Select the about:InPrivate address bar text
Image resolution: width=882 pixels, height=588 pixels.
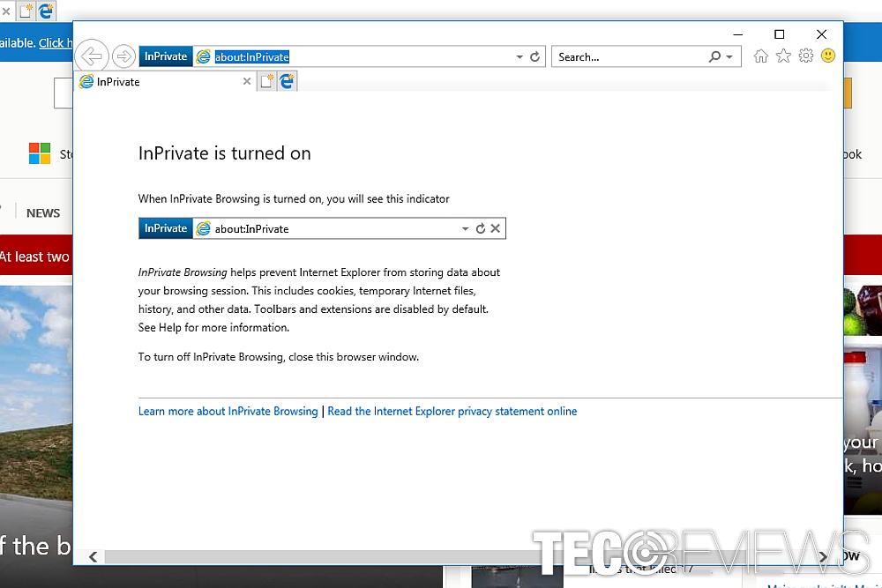(251, 56)
